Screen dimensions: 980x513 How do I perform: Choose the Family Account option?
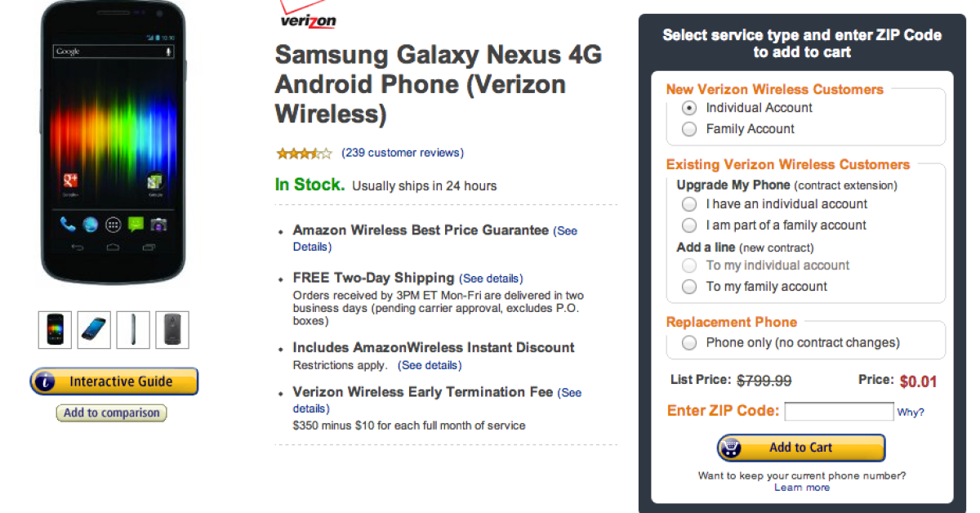(x=689, y=129)
